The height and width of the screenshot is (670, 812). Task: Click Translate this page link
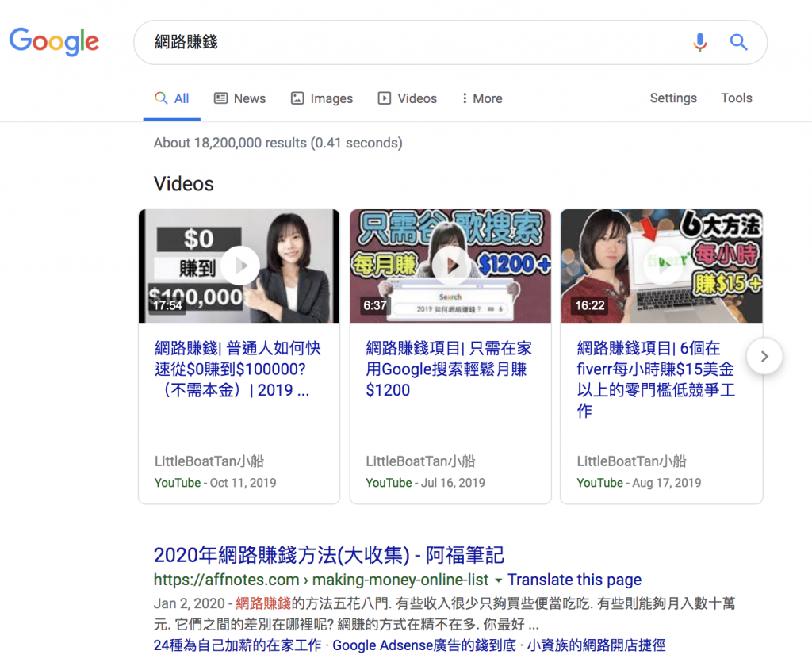tap(574, 580)
